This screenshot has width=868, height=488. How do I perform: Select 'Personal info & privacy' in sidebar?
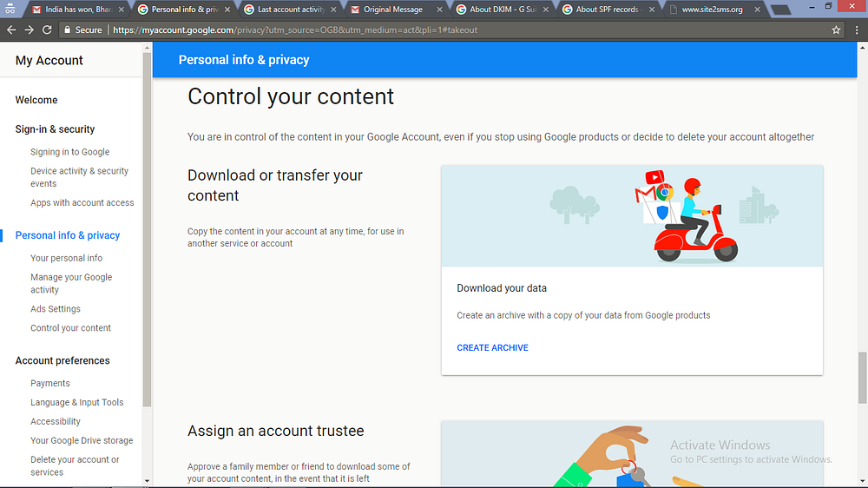(x=68, y=235)
